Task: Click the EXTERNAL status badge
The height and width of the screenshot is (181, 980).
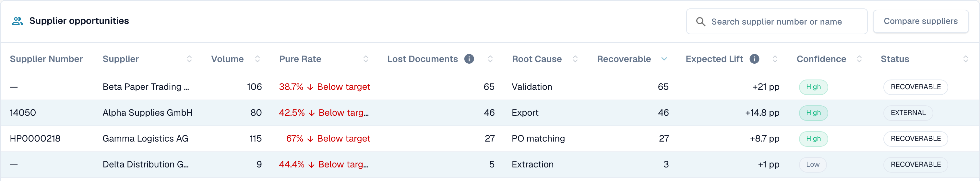Action: [908, 113]
